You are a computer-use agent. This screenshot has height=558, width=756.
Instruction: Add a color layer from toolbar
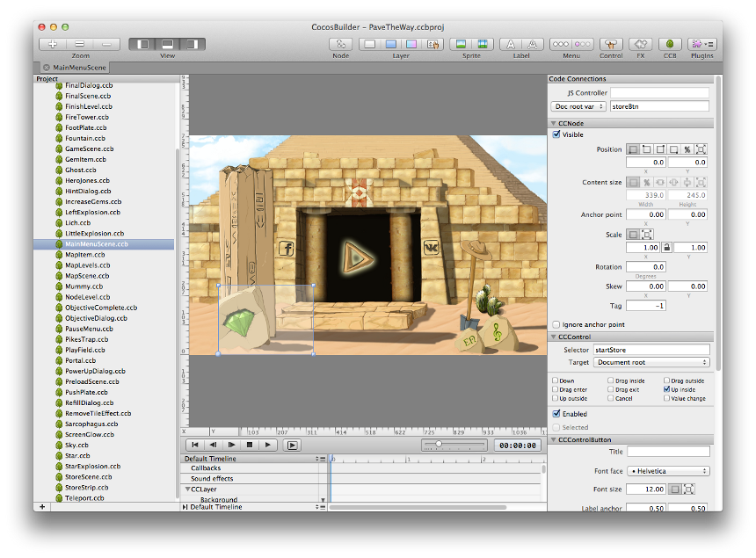pyautogui.click(x=391, y=44)
